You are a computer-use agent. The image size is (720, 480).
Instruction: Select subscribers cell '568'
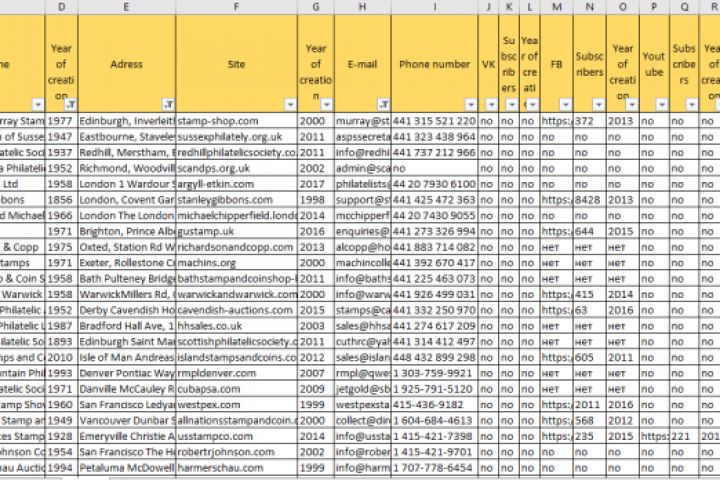590,421
